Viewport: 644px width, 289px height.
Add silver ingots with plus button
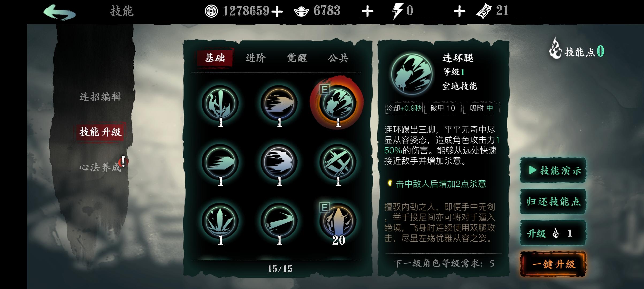(367, 12)
